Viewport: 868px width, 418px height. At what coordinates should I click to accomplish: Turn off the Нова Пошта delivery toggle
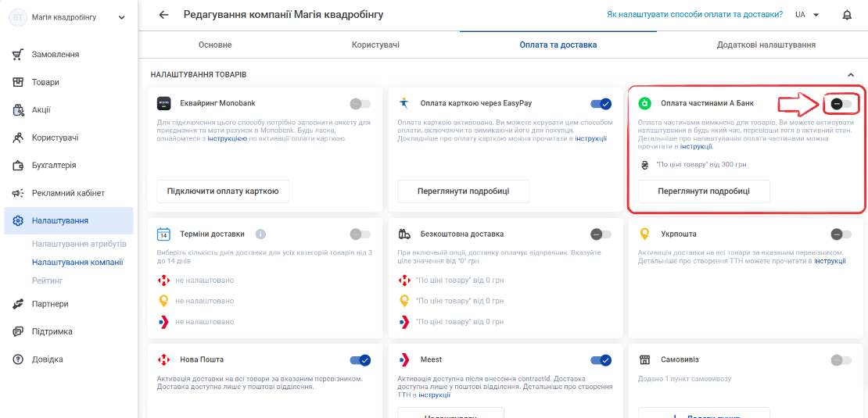point(360,360)
